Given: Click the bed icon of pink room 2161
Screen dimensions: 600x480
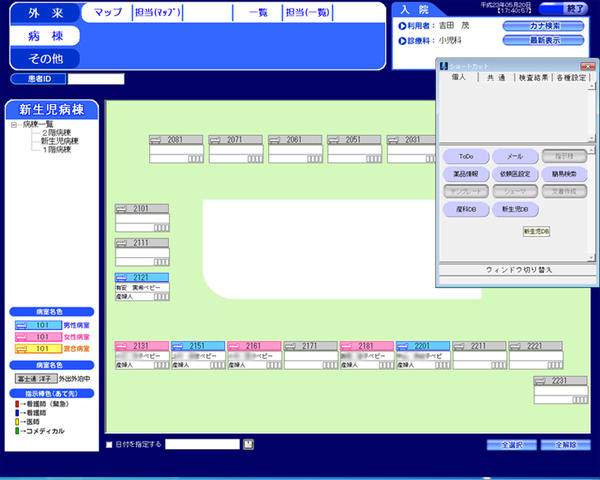Looking at the screenshot, I should tap(233, 346).
